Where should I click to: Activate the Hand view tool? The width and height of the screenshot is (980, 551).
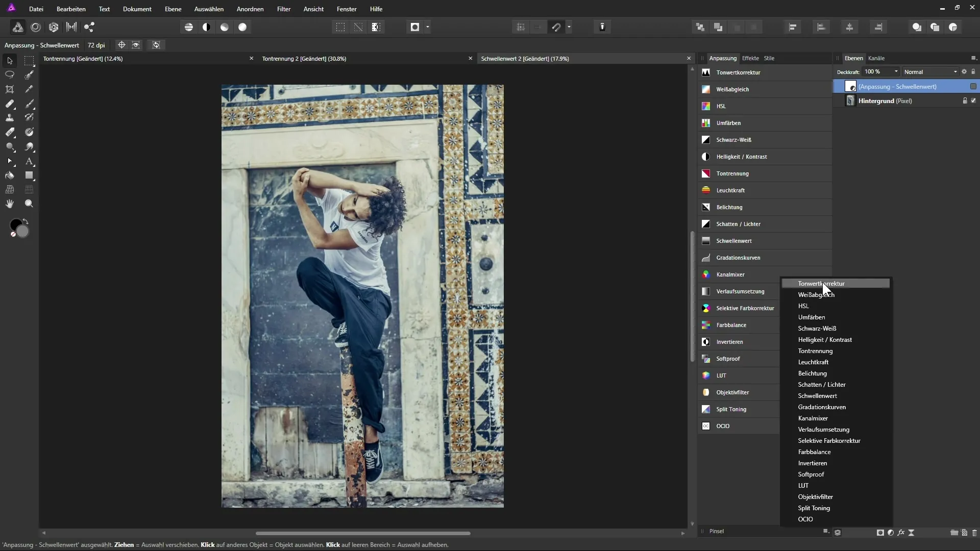point(10,204)
